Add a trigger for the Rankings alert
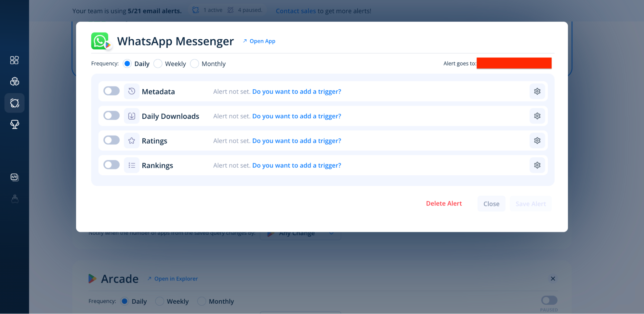 pyautogui.click(x=297, y=165)
